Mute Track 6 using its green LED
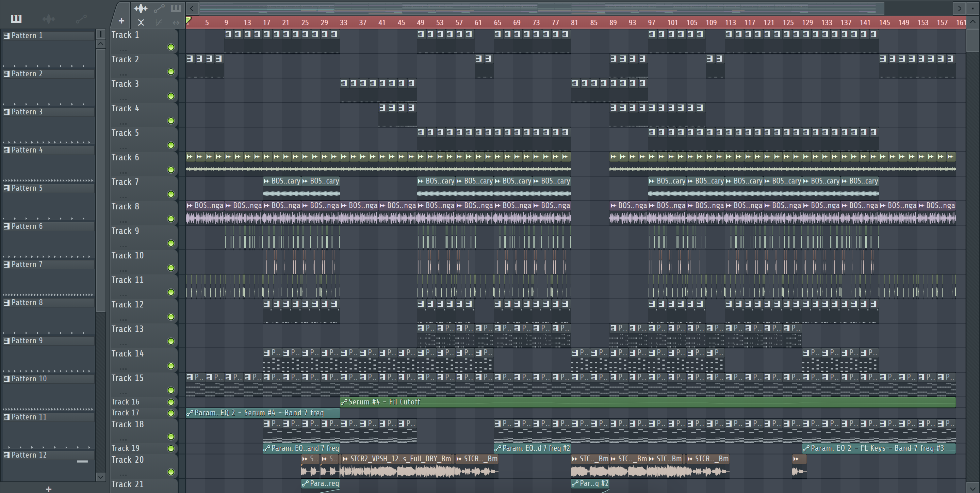Screen dimensions: 980x493 coord(171,170)
